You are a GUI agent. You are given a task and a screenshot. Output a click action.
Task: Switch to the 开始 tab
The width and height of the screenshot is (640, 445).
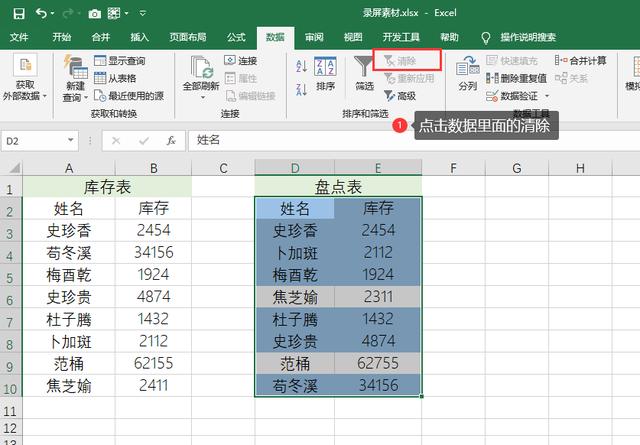click(x=62, y=38)
